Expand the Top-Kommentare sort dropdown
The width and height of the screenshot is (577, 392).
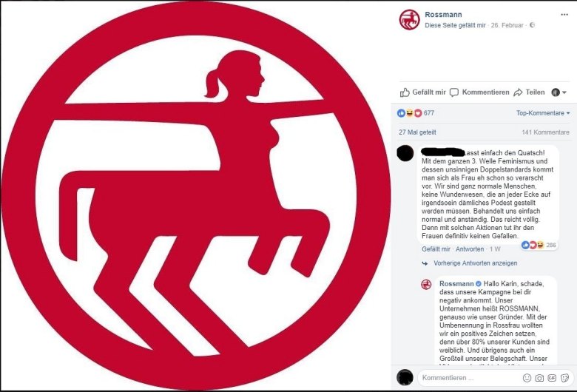tap(543, 113)
